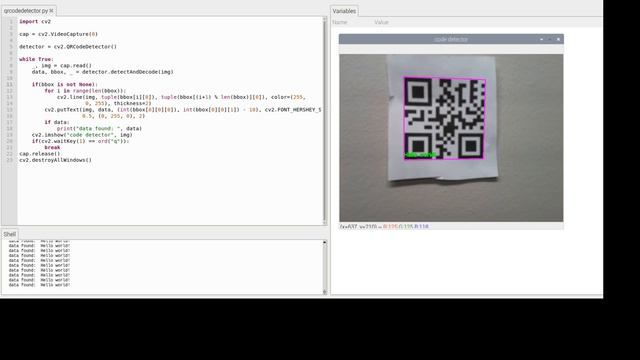This screenshot has height=360, width=640.
Task: Close the qrcodedetector.py editor tab
Action: tap(51, 11)
